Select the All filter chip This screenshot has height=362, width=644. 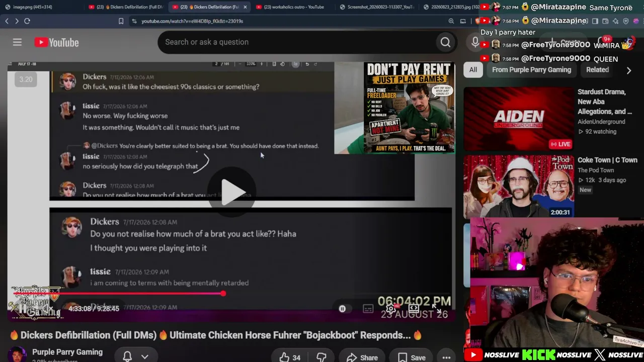pyautogui.click(x=473, y=70)
